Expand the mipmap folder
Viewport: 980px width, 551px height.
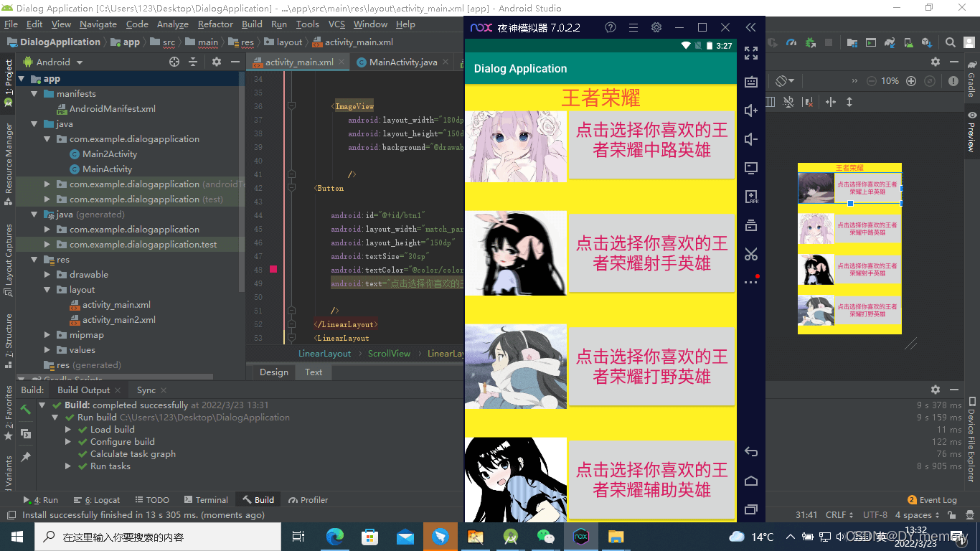47,335
